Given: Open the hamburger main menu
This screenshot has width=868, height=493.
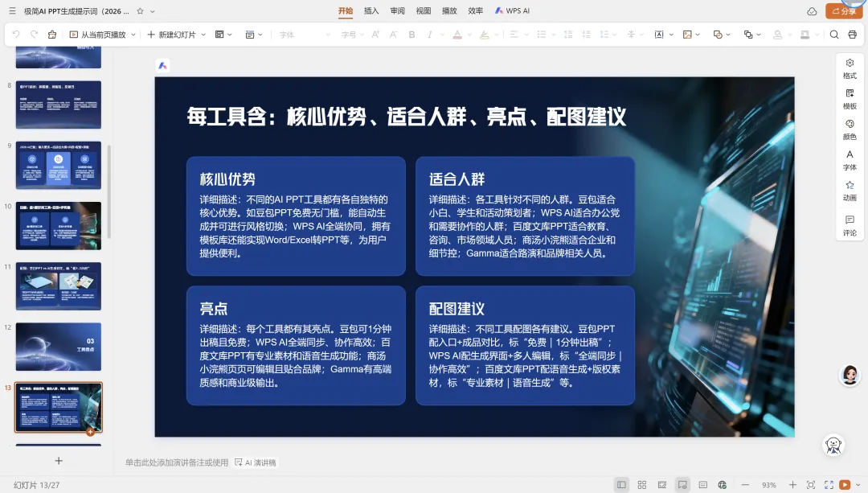Looking at the screenshot, I should 12,10.
